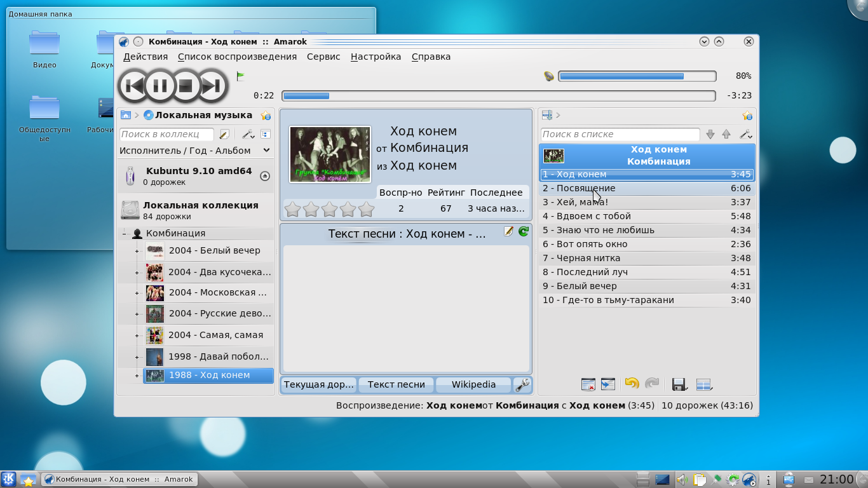Pause the playing track
The height and width of the screenshot is (488, 868).
tap(159, 85)
